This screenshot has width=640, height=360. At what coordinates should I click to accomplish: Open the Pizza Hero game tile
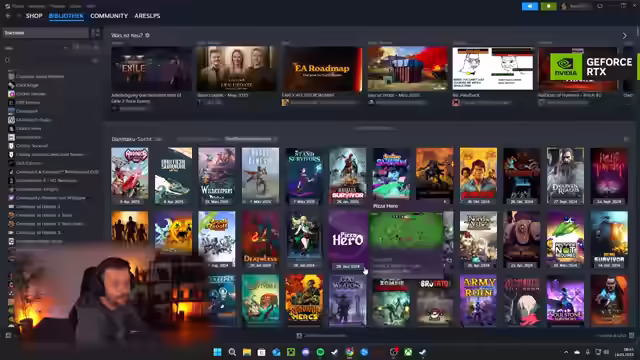[x=348, y=240]
